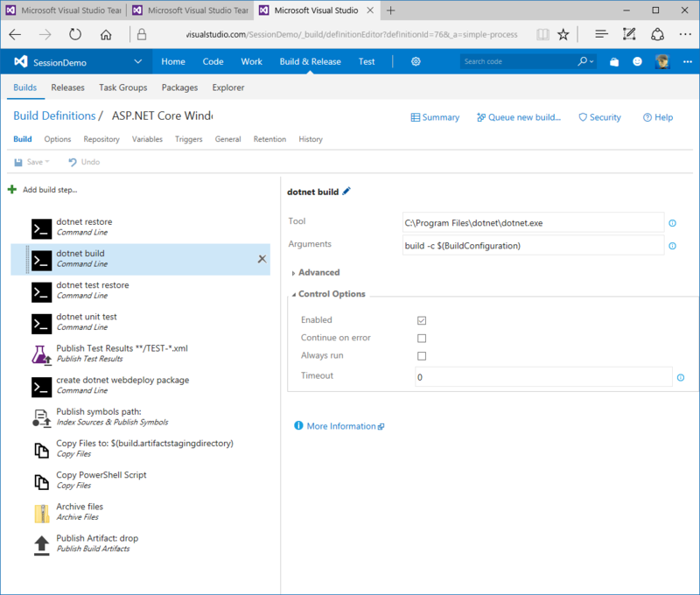The height and width of the screenshot is (595, 700).
Task: Click the Visual Studio logo in header
Action: [x=20, y=61]
